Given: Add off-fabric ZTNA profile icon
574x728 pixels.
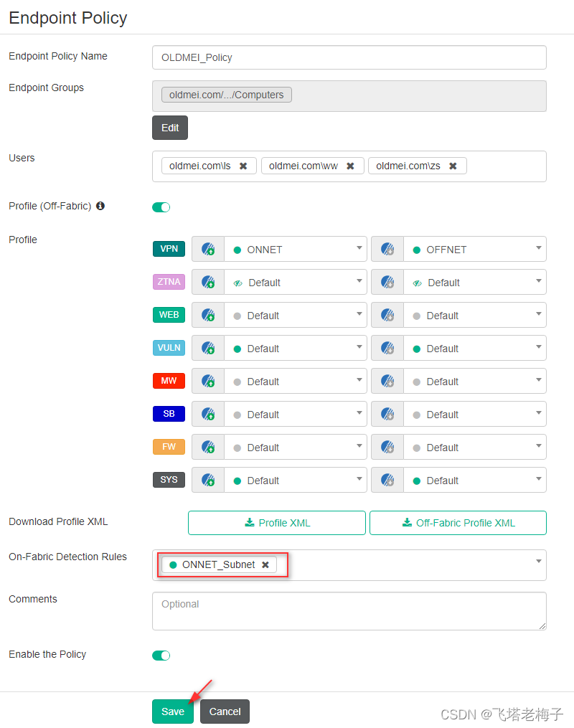Looking at the screenshot, I should click(x=387, y=283).
